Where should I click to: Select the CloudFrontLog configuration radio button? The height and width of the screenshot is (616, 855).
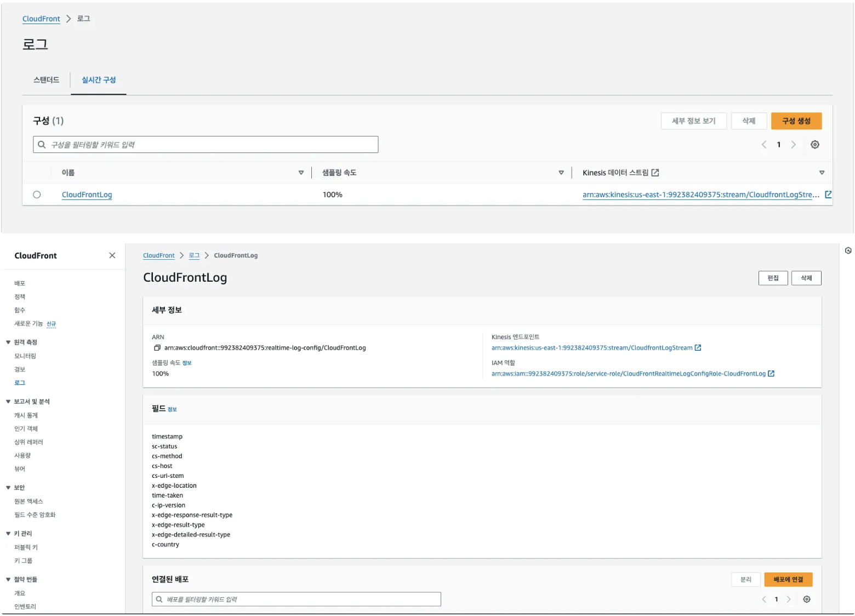[x=37, y=195]
